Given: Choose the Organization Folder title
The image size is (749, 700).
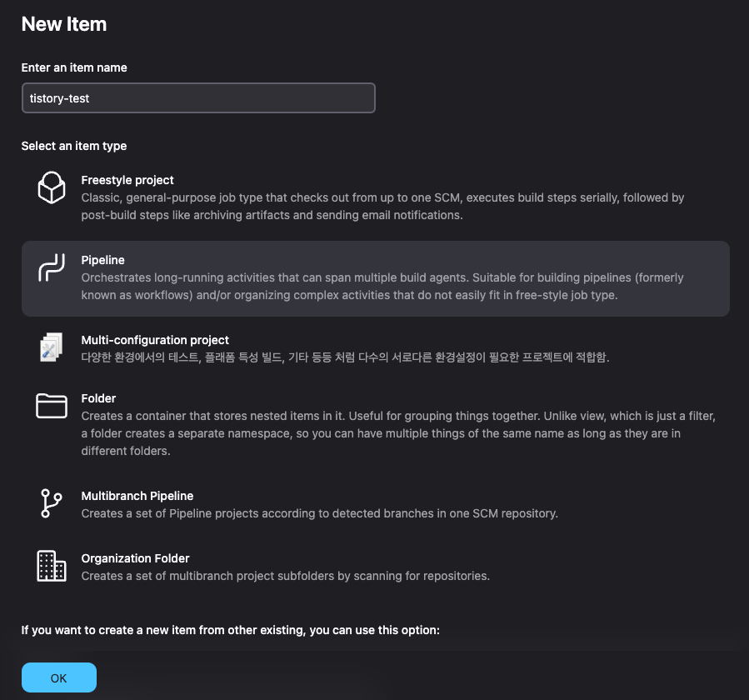Looking at the screenshot, I should [x=135, y=558].
